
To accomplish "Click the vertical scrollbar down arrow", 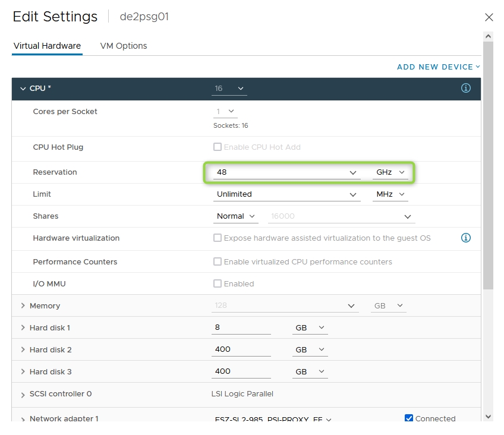I will click(489, 416).
